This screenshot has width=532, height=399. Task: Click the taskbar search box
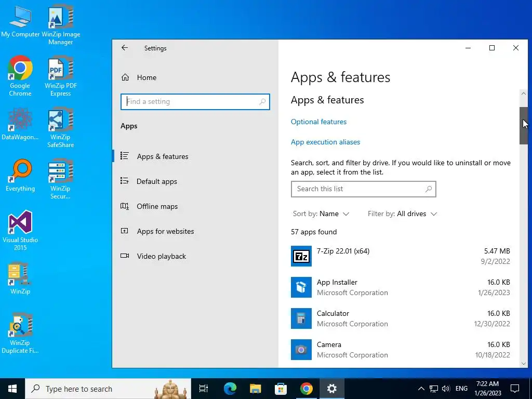tap(108, 389)
